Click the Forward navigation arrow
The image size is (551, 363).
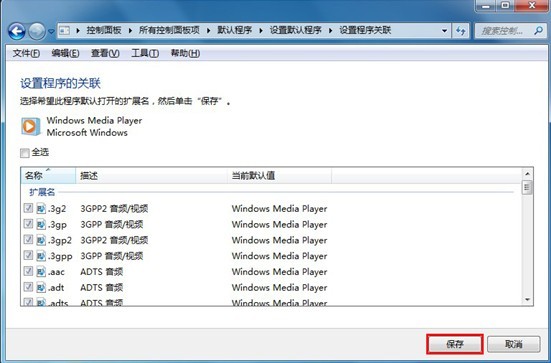click(37, 31)
